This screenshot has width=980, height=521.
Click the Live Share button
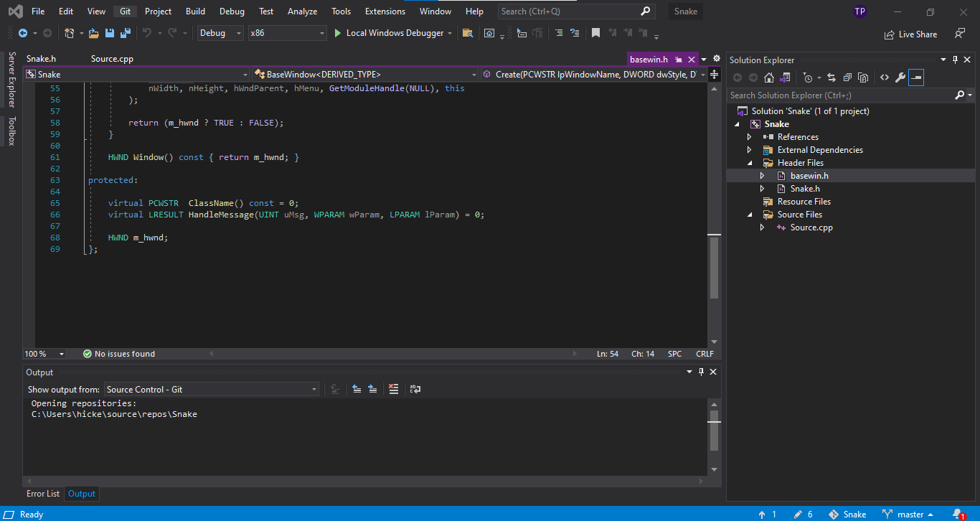click(x=911, y=34)
